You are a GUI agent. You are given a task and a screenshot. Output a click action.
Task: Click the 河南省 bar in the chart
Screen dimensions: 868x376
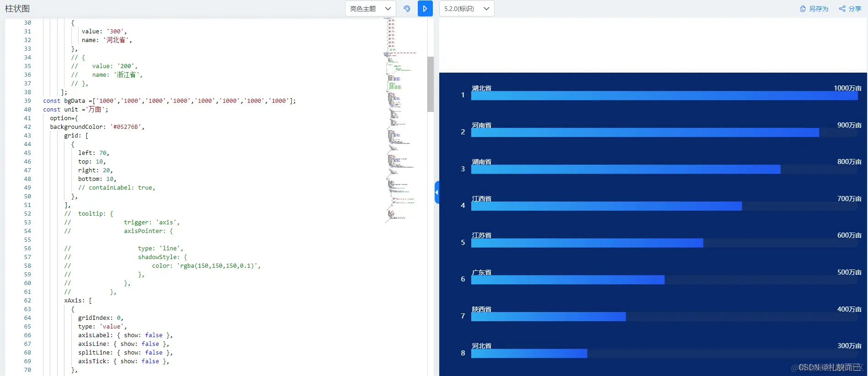[x=645, y=132]
